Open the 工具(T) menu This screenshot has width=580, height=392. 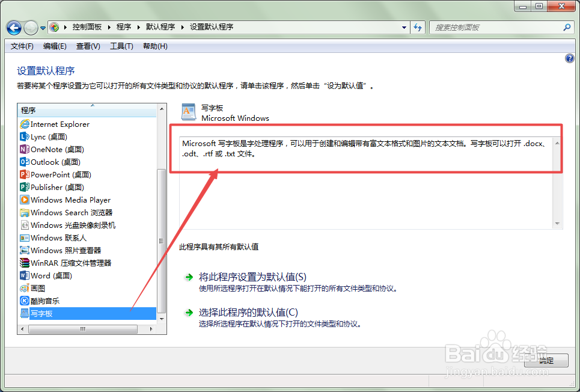pos(121,46)
